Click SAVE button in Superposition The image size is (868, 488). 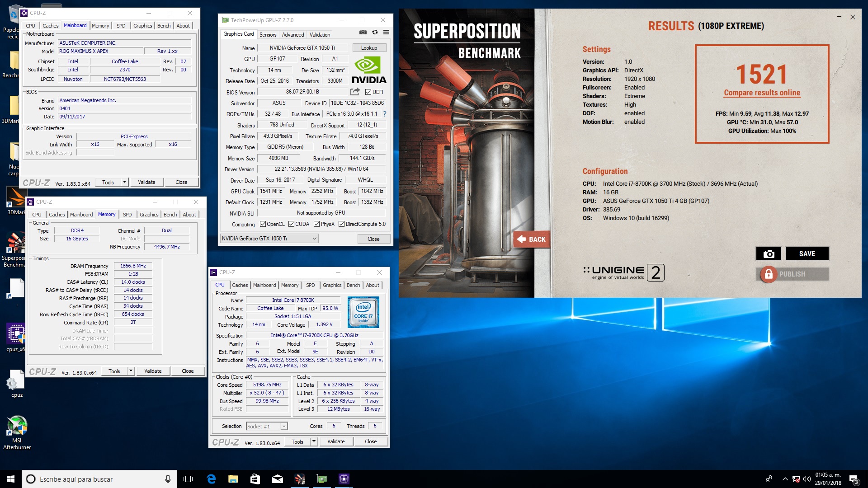coord(807,254)
